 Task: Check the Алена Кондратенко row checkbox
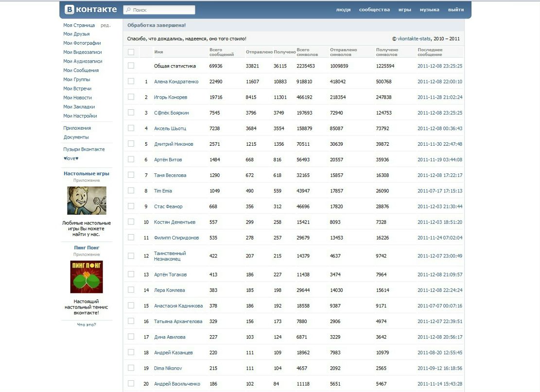[x=131, y=81]
